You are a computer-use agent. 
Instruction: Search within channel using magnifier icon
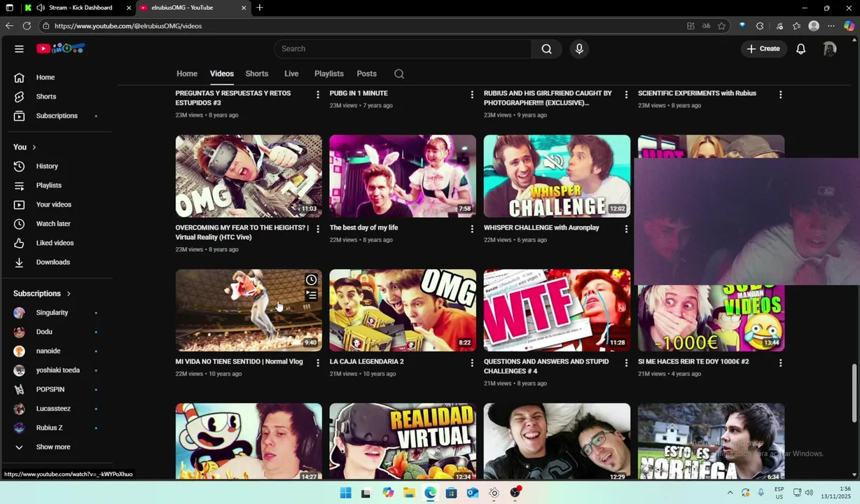[x=399, y=74]
